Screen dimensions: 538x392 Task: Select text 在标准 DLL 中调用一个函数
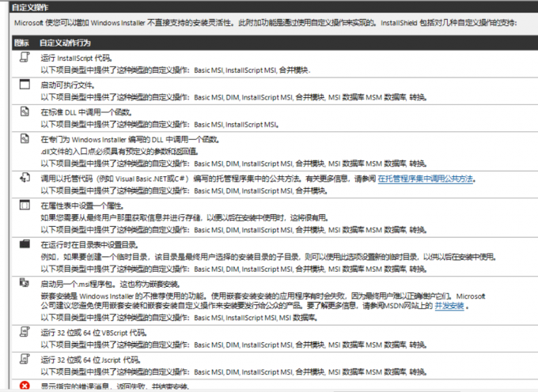click(86, 112)
